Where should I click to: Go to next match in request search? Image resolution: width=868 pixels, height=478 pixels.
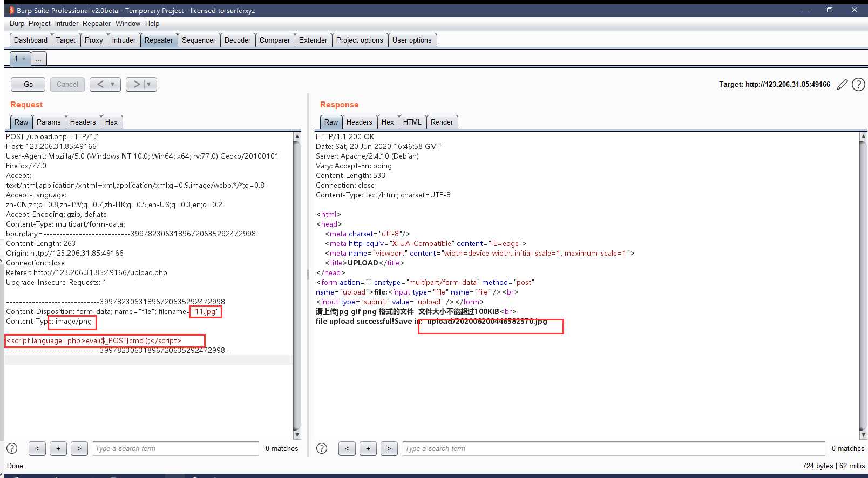coord(79,448)
